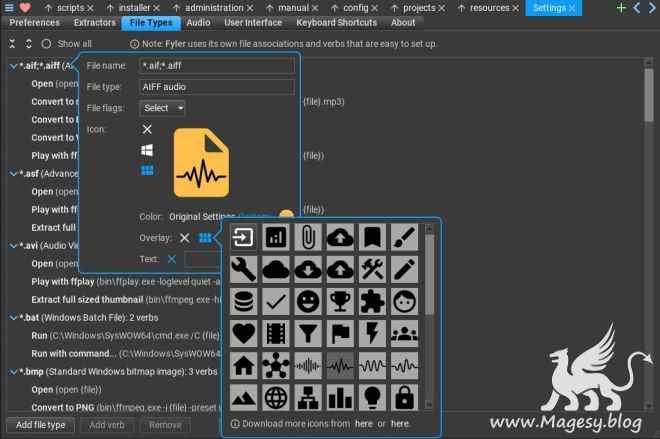The height and width of the screenshot is (439, 660).
Task: Remove the overlay using Overlay X
Action: tap(184, 238)
